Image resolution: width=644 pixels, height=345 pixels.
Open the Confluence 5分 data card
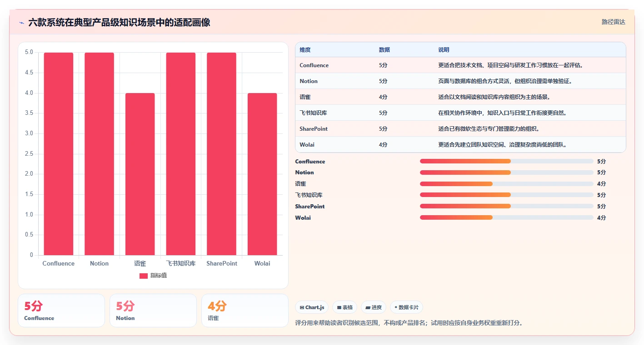61,310
